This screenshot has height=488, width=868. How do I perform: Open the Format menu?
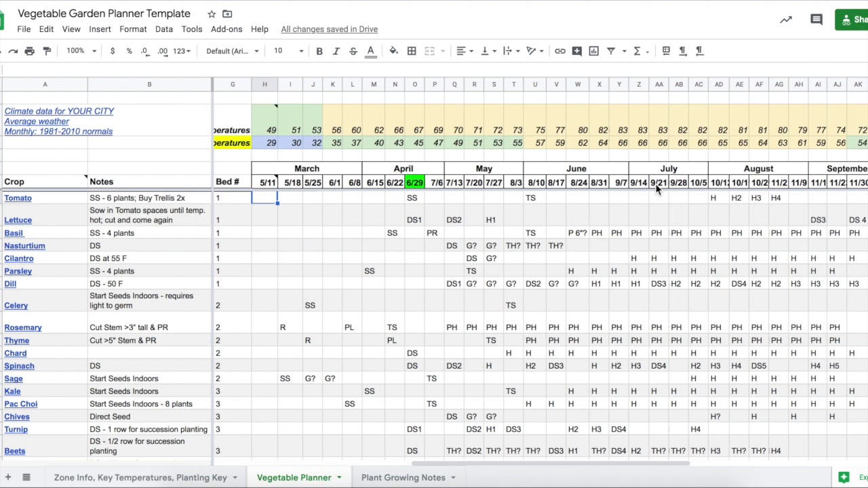pyautogui.click(x=133, y=29)
